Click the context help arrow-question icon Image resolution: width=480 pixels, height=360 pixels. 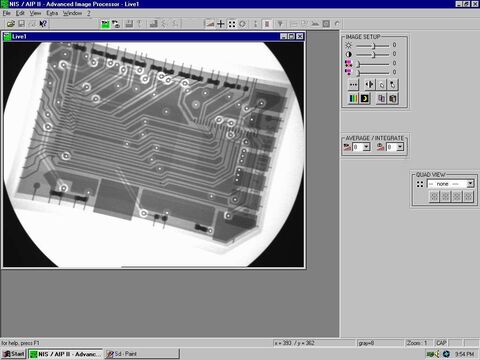point(43,24)
